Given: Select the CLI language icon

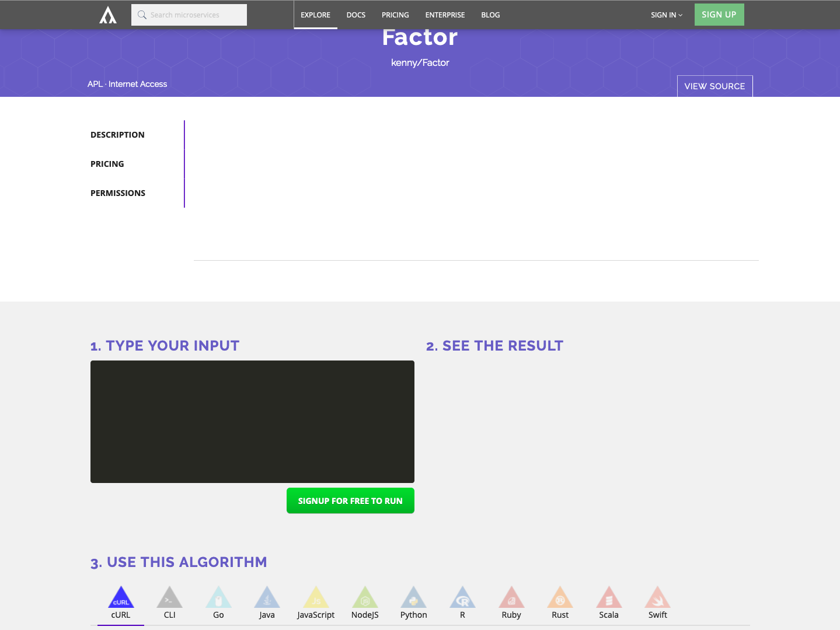Looking at the screenshot, I should 170,597.
